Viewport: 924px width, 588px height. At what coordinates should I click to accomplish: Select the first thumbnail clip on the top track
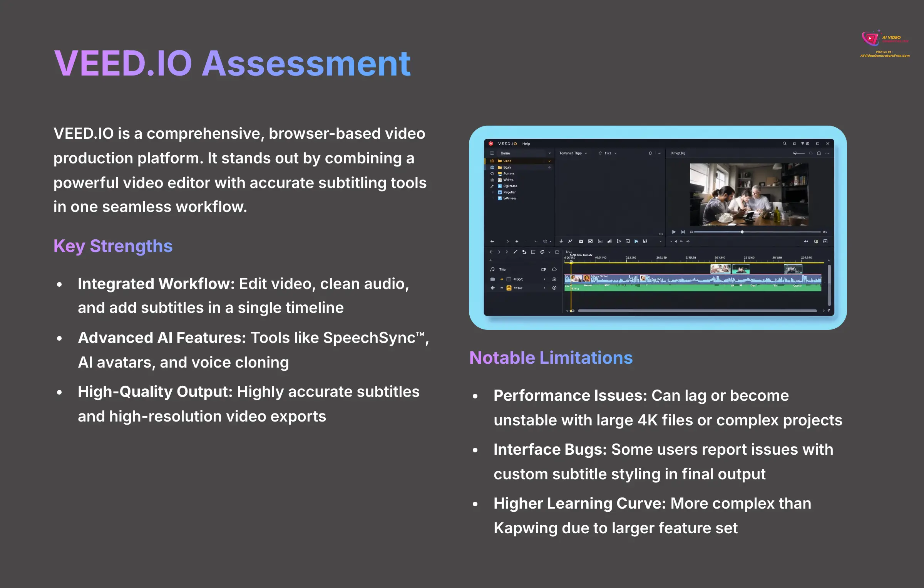pyautogui.click(x=720, y=269)
